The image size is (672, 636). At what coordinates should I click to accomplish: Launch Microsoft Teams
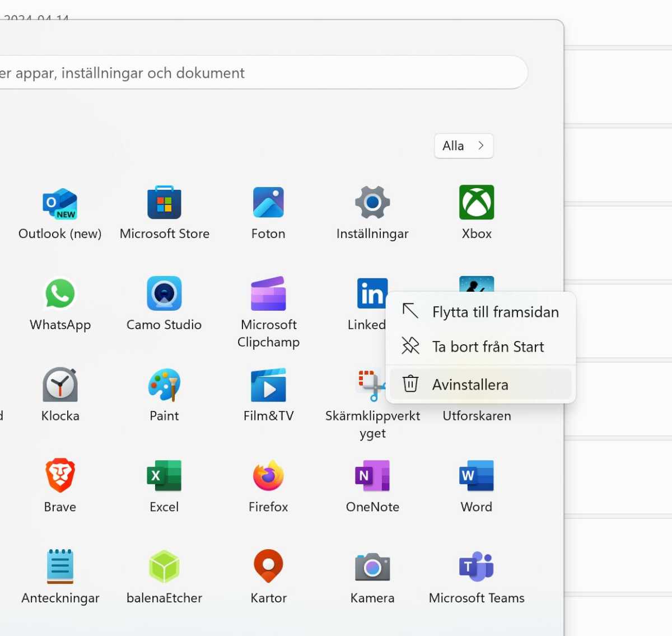pos(477,567)
